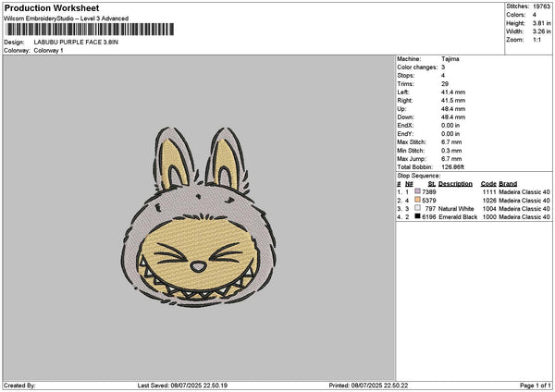Select design name LABUBU PURPLE FACE 3.8IN
This screenshot has height=392, width=555.
[75, 43]
